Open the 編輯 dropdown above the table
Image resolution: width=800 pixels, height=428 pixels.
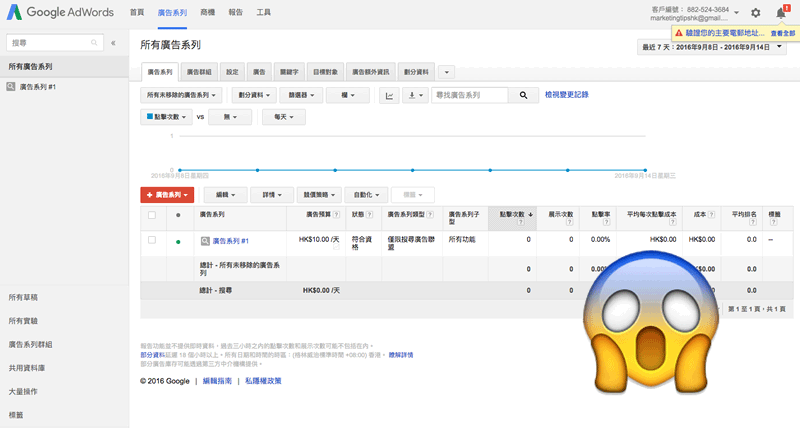226,195
